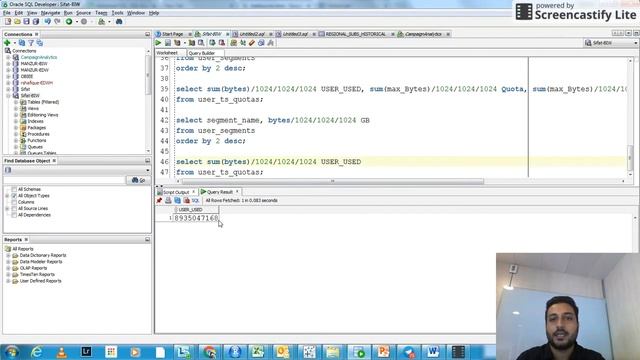Click the Commit icon in worksheet toolbar
Screen dimensions: 640x360
click(x=212, y=43)
